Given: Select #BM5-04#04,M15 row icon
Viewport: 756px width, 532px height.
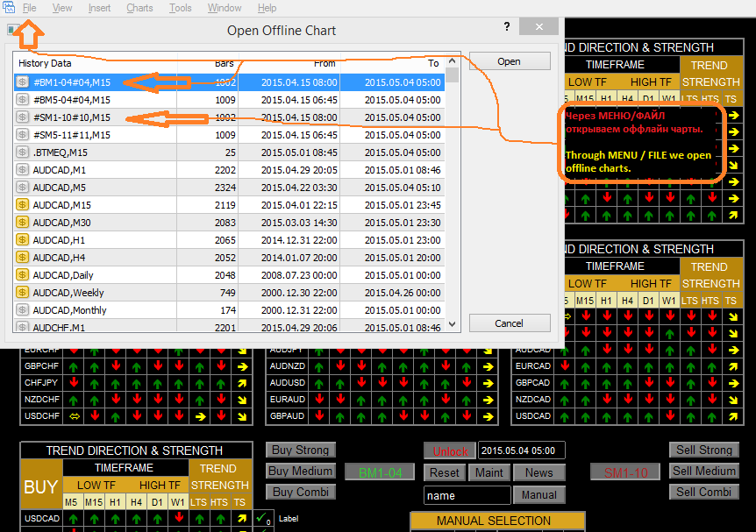Looking at the screenshot, I should click(22, 100).
